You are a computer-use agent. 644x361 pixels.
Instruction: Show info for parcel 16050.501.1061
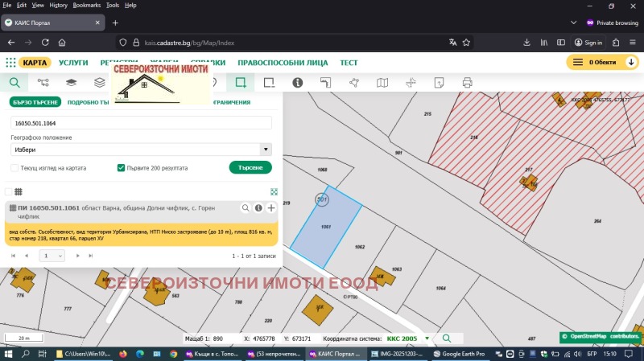coord(258,208)
